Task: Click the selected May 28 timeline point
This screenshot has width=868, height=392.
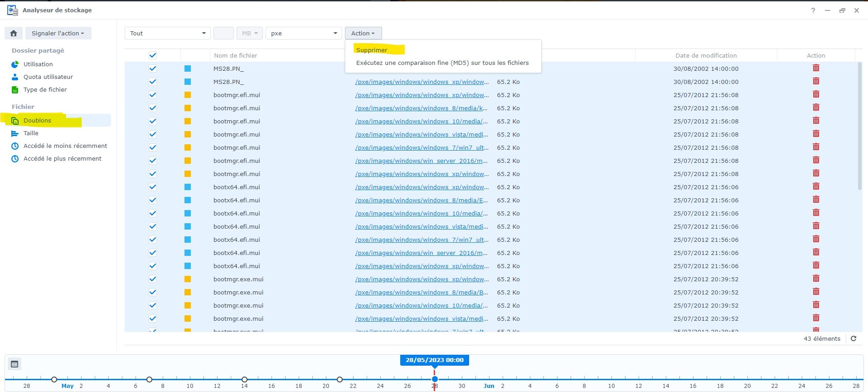Action: point(435,379)
